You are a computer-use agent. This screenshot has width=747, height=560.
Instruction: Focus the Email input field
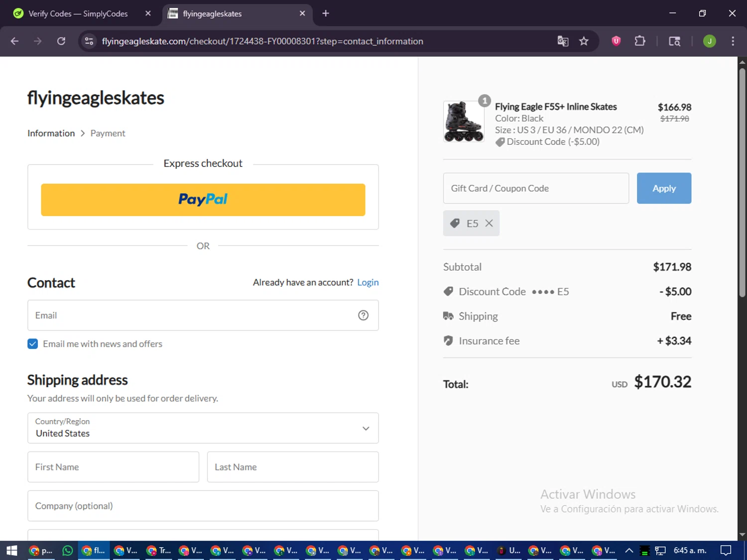pos(203,315)
